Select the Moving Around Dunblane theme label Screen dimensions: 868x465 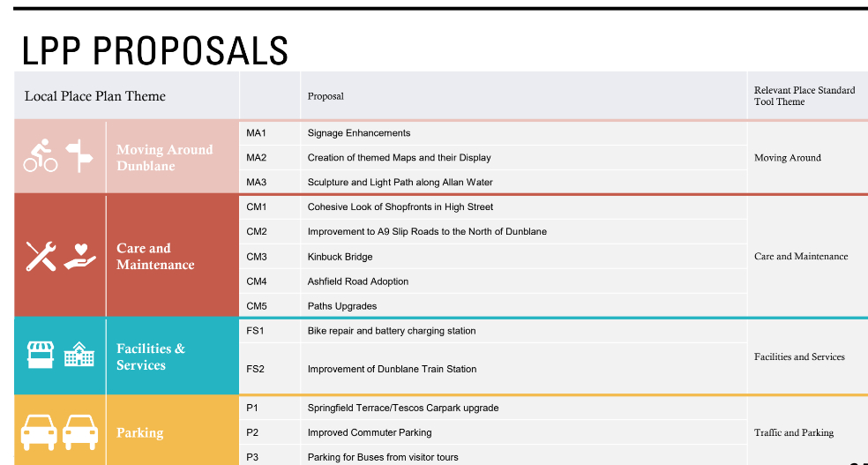165,157
